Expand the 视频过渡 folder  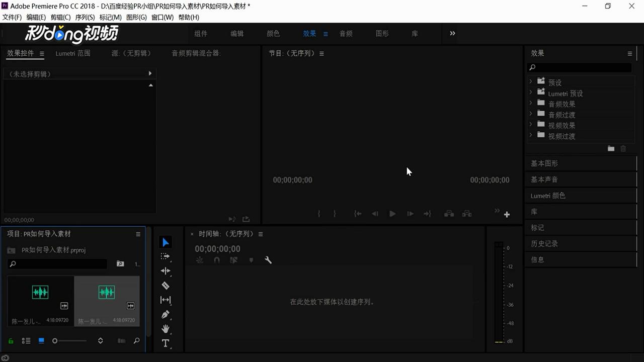[530, 135]
